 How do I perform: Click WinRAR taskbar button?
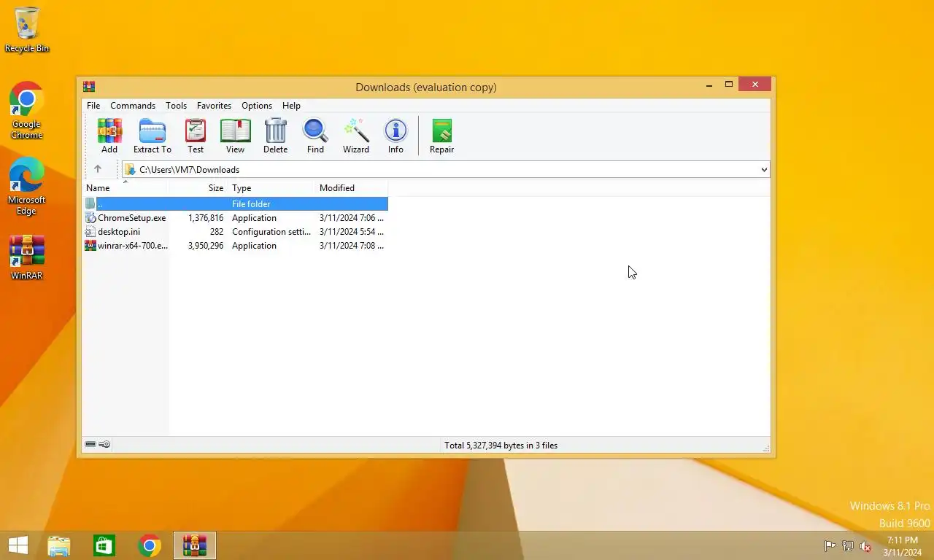tap(195, 545)
